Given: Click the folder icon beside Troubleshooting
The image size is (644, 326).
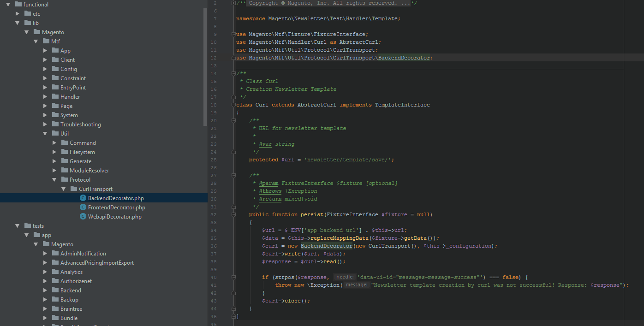Looking at the screenshot, I should [x=55, y=124].
